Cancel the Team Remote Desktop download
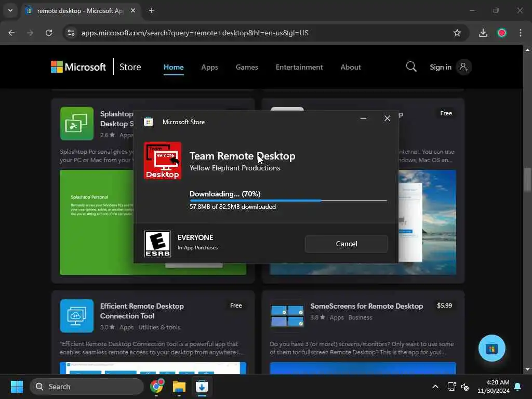This screenshot has height=399, width=532. (x=346, y=244)
